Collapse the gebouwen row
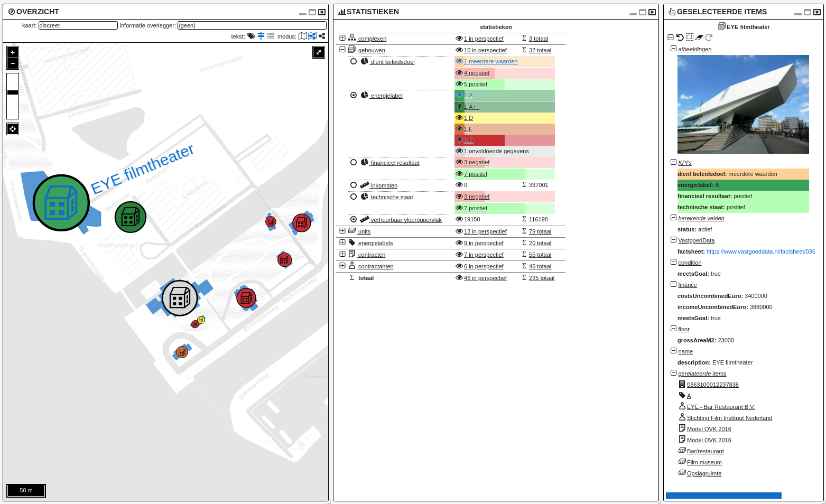 click(x=342, y=50)
